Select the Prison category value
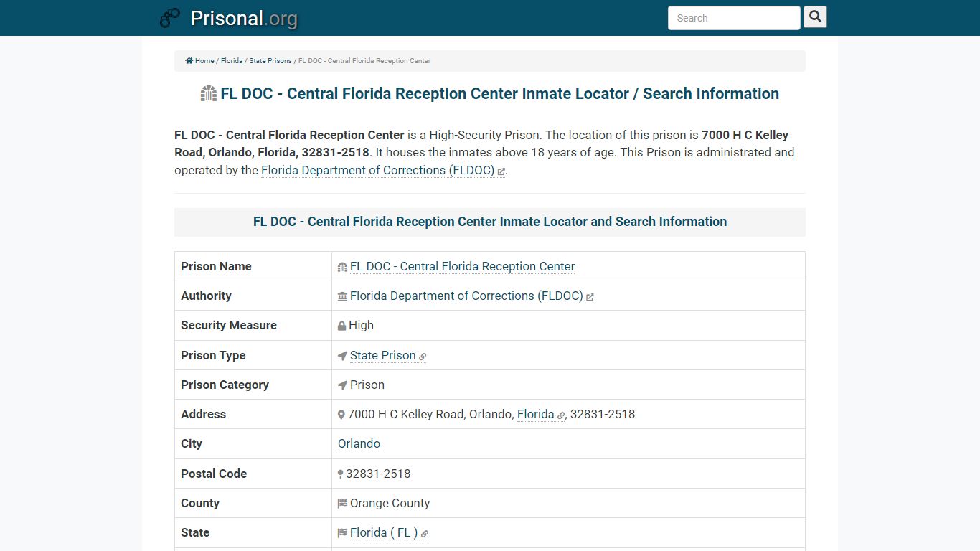This screenshot has height=551, width=980. tap(367, 385)
